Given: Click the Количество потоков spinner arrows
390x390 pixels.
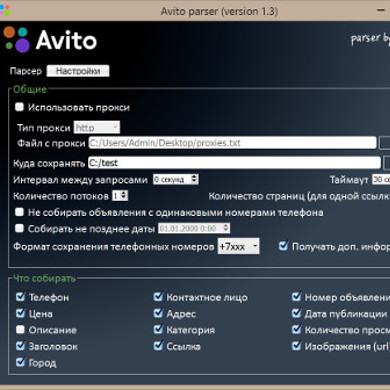Looking at the screenshot, I should pos(124,195).
